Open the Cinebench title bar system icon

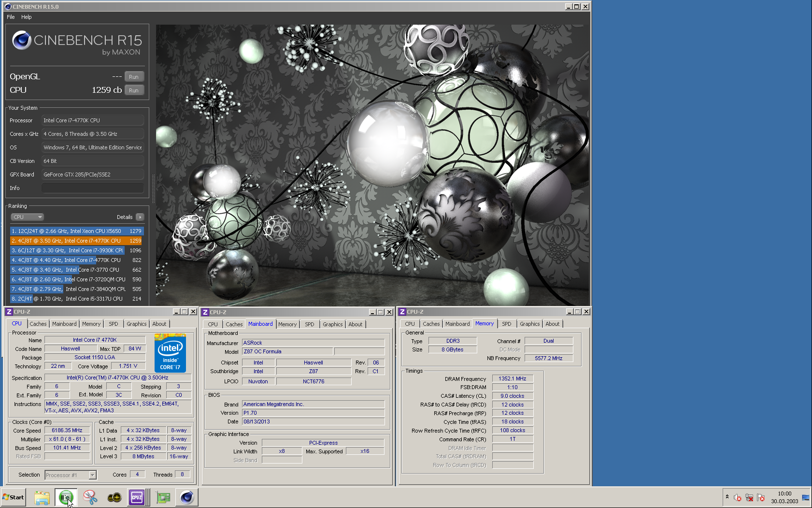coord(7,7)
